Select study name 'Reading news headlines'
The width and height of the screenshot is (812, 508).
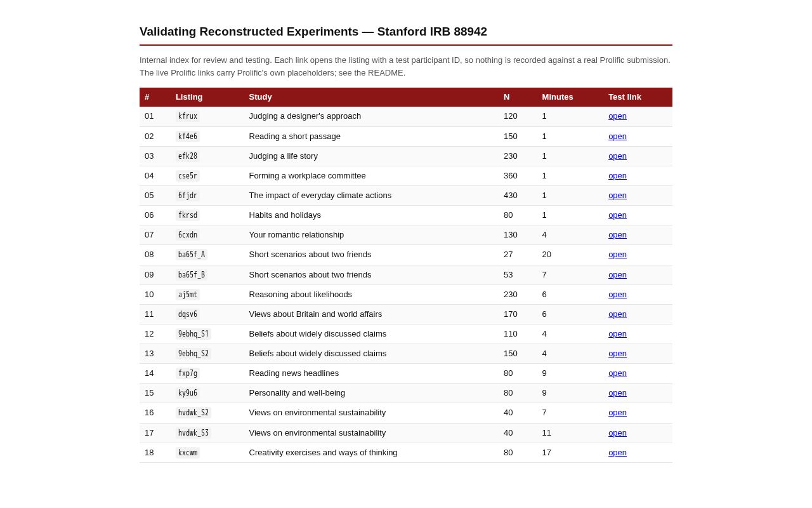click(294, 373)
